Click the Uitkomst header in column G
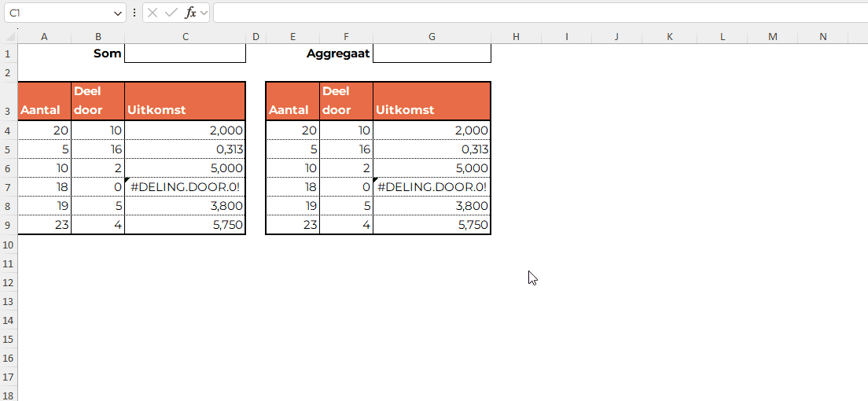This screenshot has width=868, height=401. [x=432, y=101]
